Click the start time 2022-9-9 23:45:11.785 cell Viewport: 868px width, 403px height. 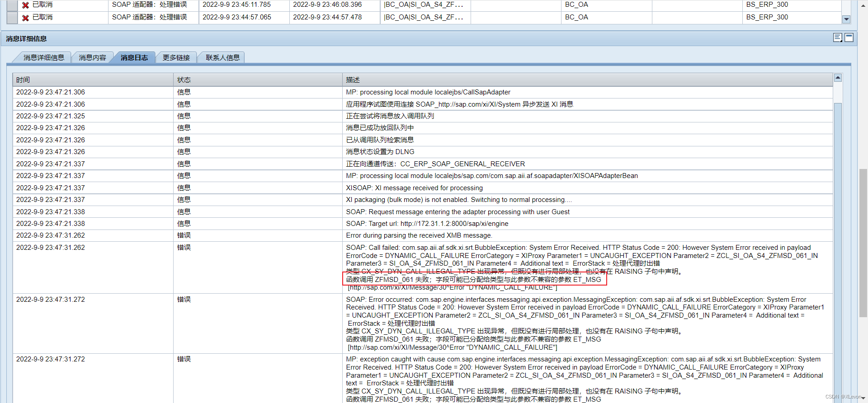236,5
